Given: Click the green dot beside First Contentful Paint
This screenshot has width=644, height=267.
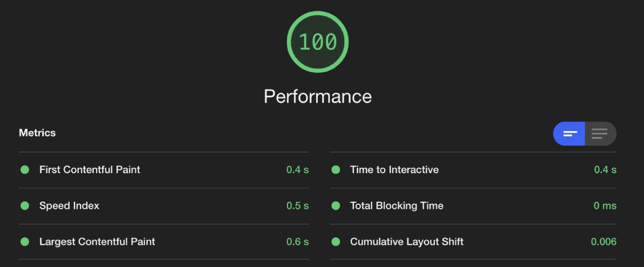Looking at the screenshot, I should coord(25,170).
